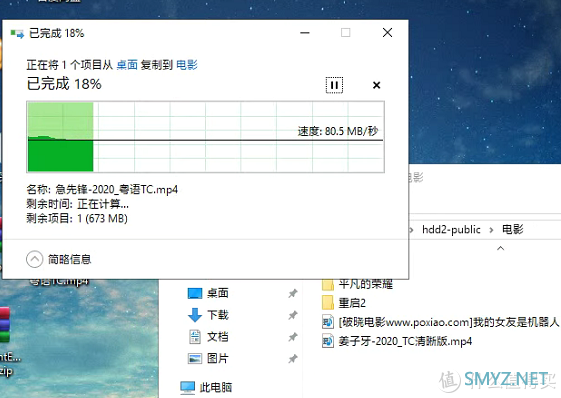Select the 我的女友是机器人 video file
The width and height of the screenshot is (561, 398).
click(x=449, y=322)
